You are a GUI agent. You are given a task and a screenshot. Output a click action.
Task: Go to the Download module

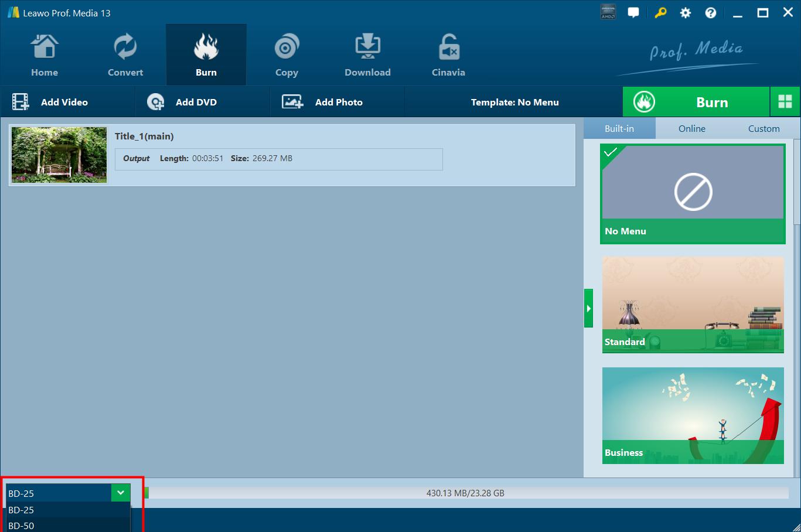pos(367,56)
